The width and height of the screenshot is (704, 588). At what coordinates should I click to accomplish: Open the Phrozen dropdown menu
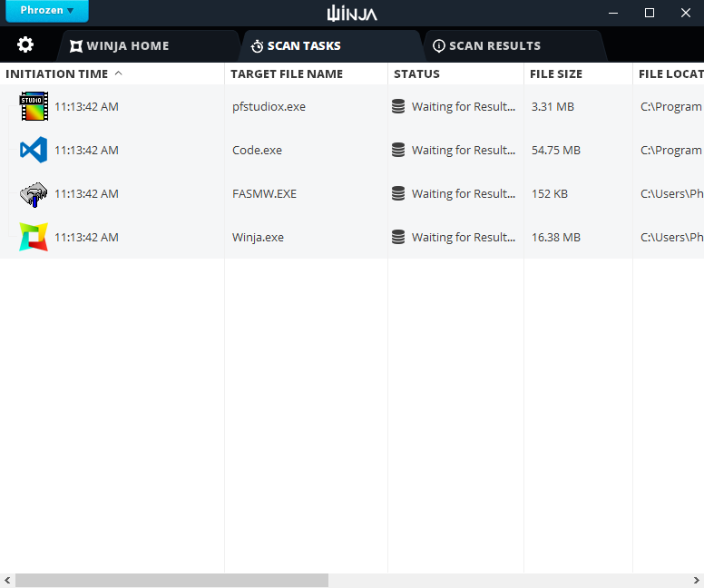point(47,10)
